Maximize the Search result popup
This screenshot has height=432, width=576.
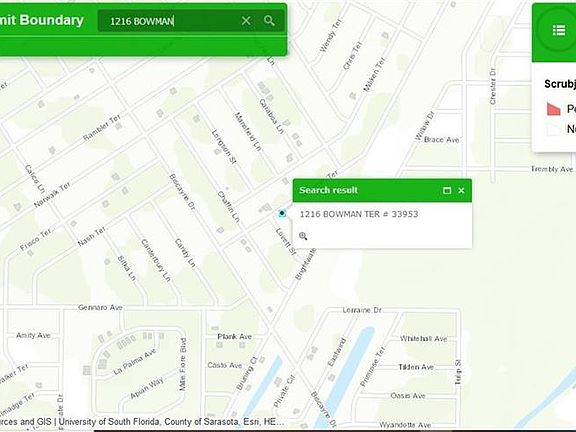(x=447, y=190)
